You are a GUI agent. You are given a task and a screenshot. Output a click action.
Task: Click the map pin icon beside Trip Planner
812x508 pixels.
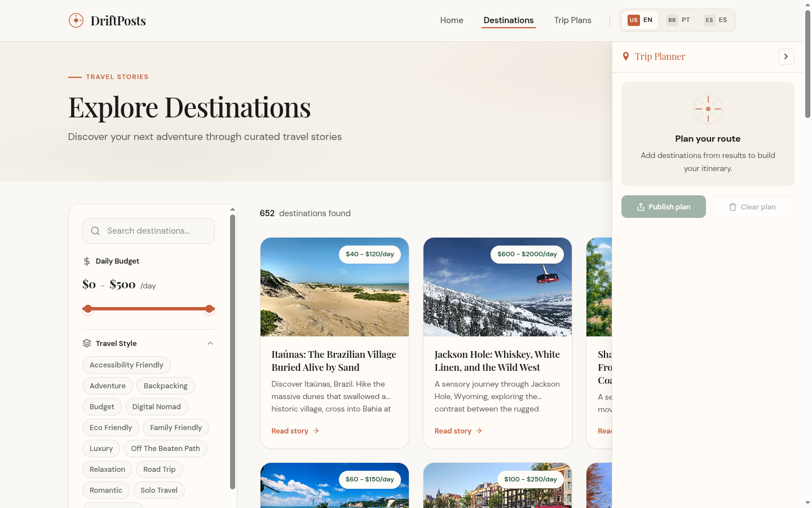pyautogui.click(x=625, y=56)
